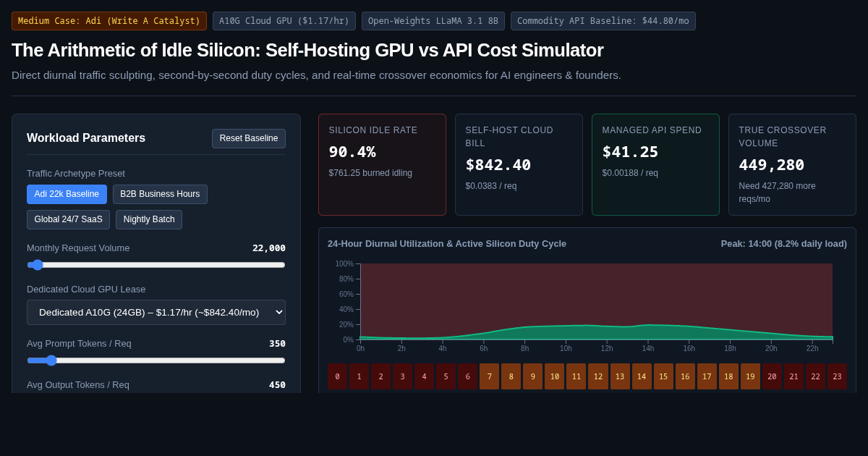The height and width of the screenshot is (456, 868).
Task: Toggle hour 2 duty cycle cell
Action: tap(380, 376)
